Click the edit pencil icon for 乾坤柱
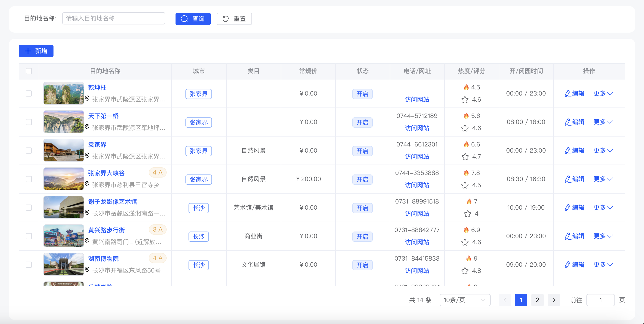 (568, 93)
